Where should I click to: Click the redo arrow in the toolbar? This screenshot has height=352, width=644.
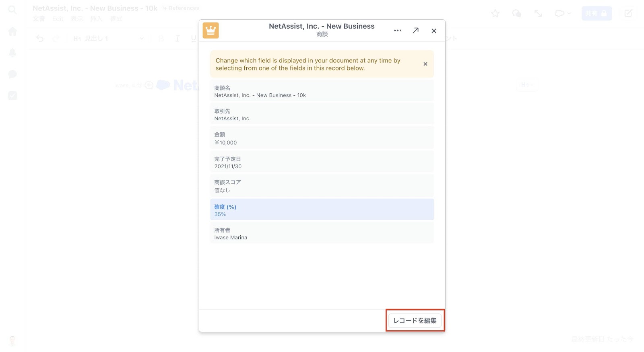point(56,39)
